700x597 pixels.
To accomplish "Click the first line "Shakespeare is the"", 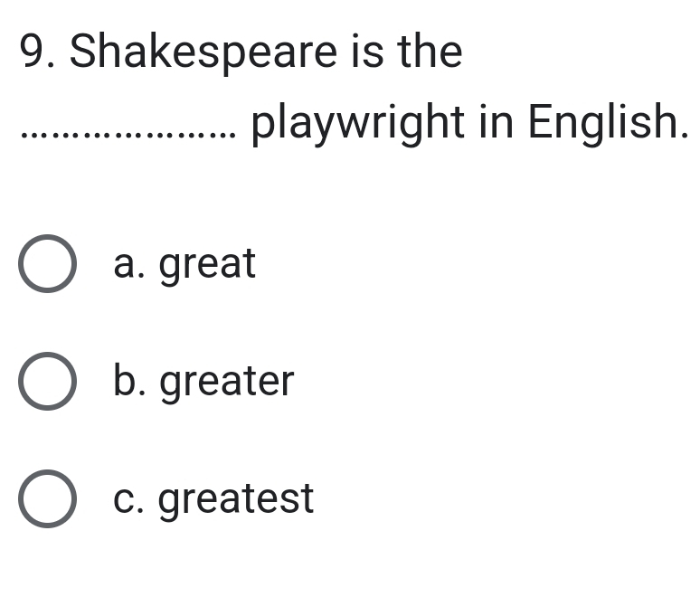I will pos(266,52).
